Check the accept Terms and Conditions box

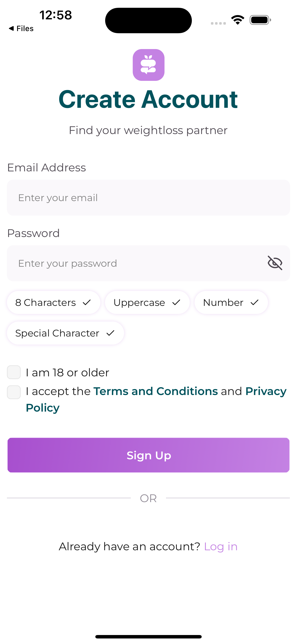click(14, 392)
